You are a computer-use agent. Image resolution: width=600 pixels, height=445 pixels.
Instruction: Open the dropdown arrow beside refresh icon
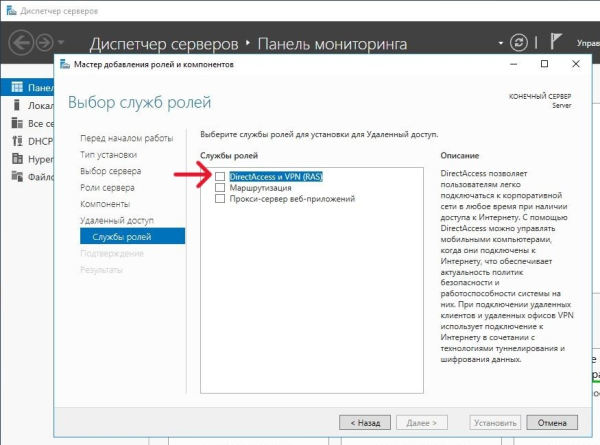[x=501, y=43]
